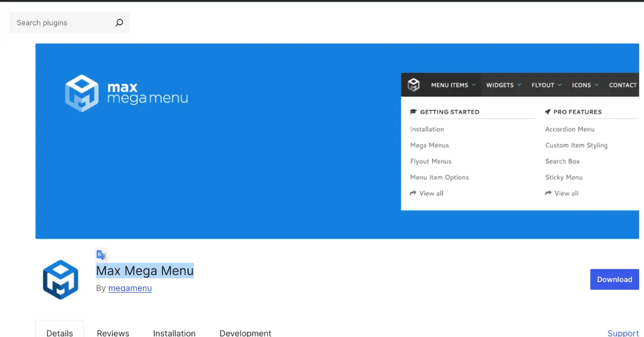
Task: Expand the Menu Items dropdown chevron
Action: tap(473, 85)
